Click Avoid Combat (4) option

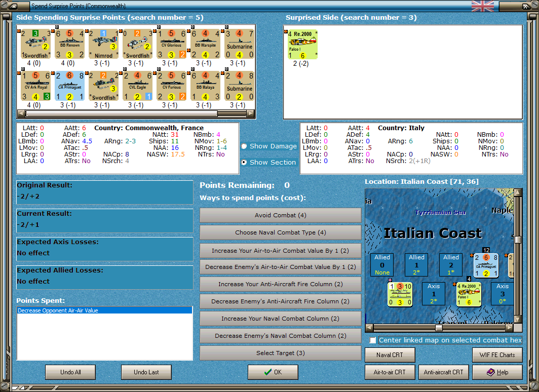[x=280, y=215]
